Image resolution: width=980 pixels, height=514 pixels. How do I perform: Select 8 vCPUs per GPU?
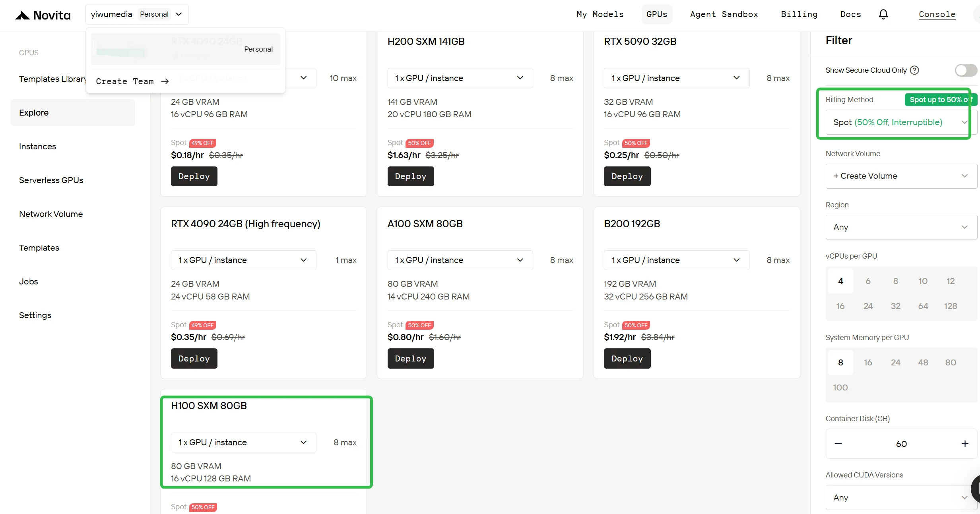coord(895,281)
